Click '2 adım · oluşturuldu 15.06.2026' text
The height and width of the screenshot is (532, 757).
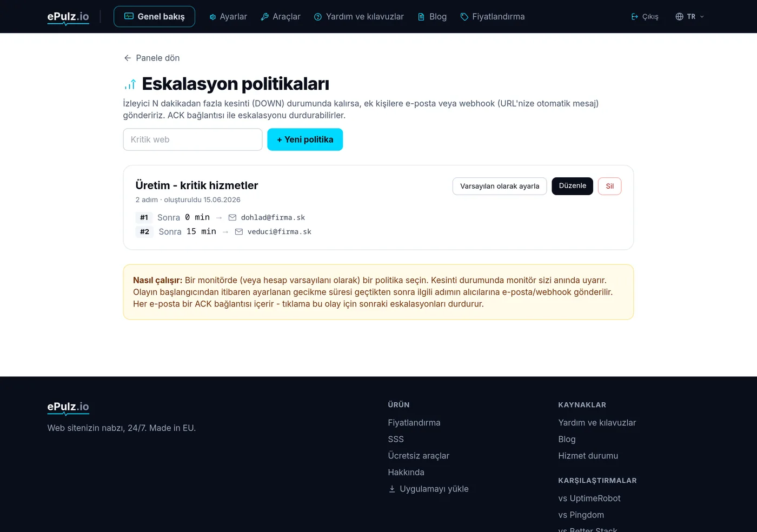188,199
